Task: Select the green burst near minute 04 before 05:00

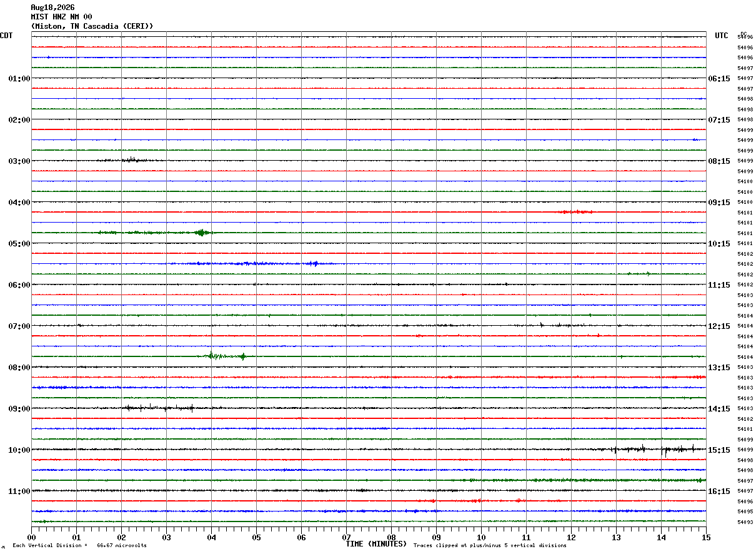Action: pos(201,233)
